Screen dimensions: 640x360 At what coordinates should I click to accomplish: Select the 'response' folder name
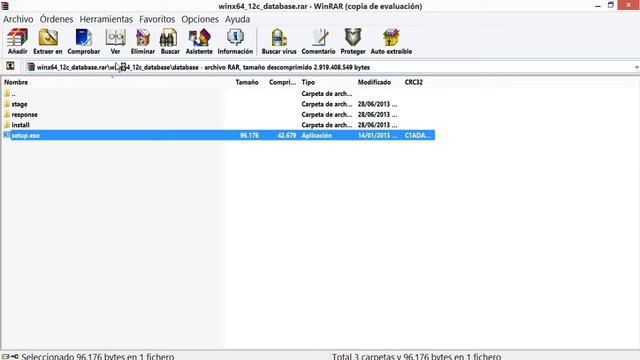click(24, 115)
